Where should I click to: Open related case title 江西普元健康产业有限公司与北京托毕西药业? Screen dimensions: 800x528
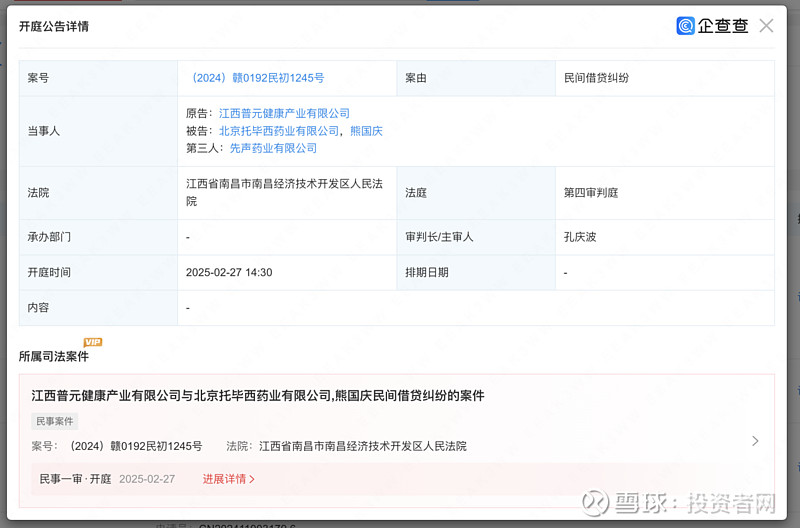258,396
